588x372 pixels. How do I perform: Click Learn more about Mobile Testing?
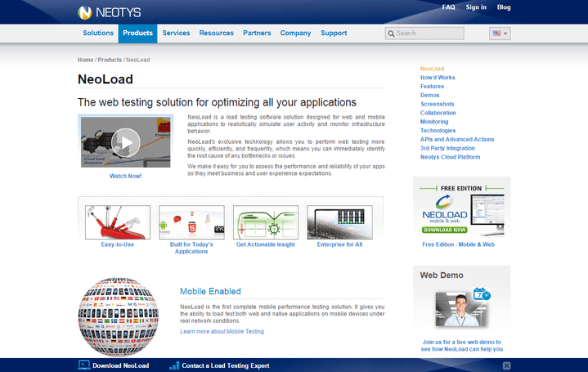pos(222,331)
